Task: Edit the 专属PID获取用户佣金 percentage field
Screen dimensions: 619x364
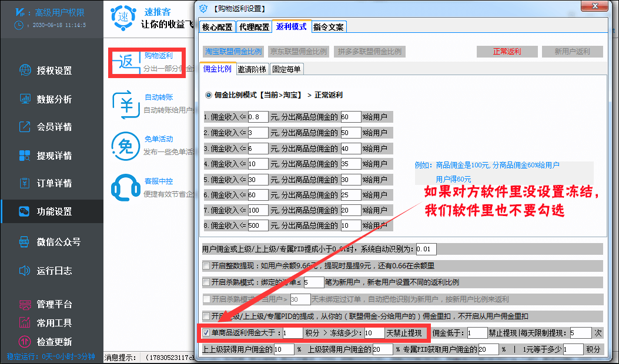Action: click(488, 349)
